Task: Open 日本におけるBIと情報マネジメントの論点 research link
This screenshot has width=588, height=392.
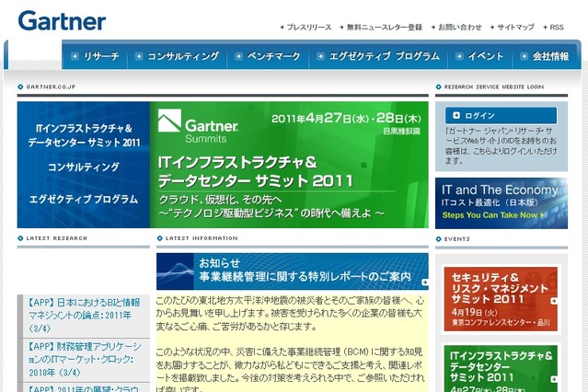Action: [85, 316]
